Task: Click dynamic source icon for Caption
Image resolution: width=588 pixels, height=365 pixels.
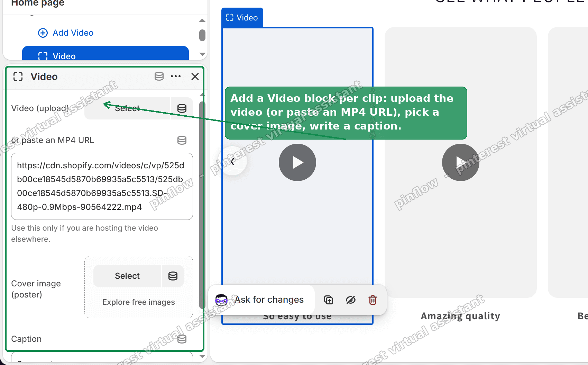Action: click(182, 339)
